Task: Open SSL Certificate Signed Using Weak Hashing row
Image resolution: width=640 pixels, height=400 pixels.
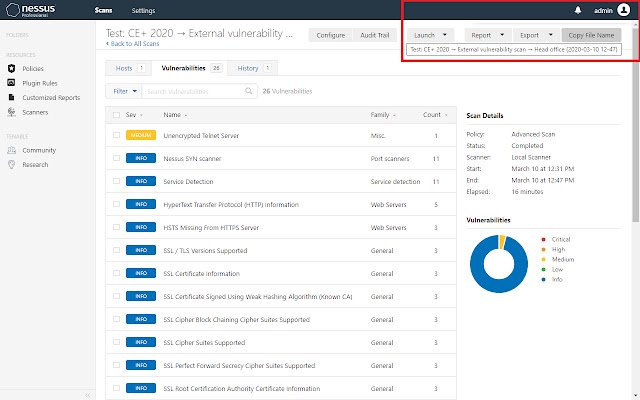Action: (x=280, y=296)
